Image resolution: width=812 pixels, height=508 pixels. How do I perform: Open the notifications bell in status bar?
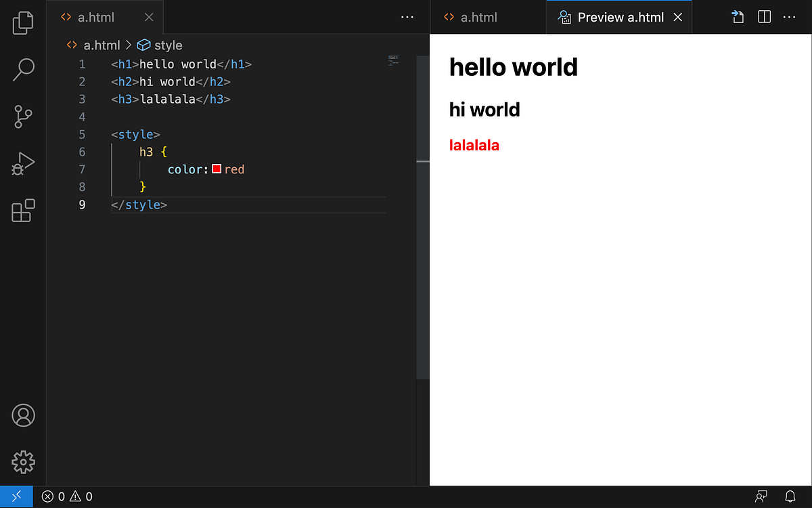[790, 496]
